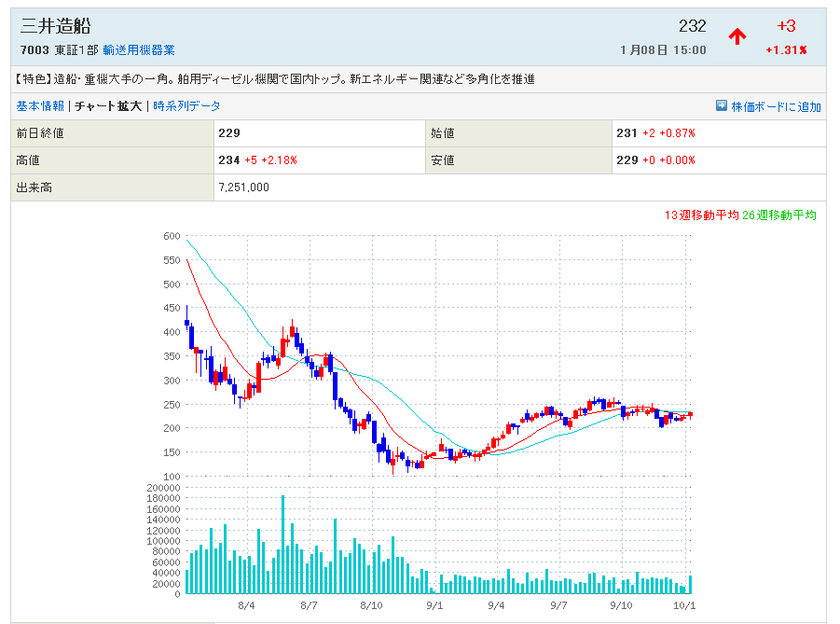Click the tallest volume bar near 180000
This screenshot has height=624, width=840.
click(x=282, y=544)
